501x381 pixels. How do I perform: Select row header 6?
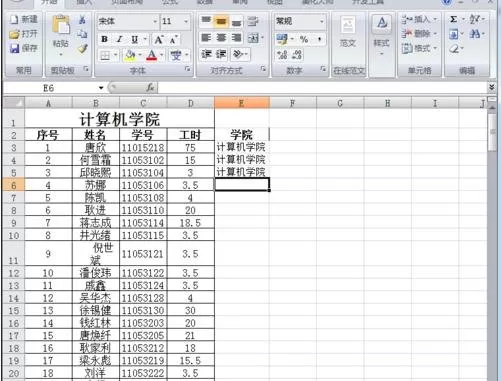tap(13, 185)
